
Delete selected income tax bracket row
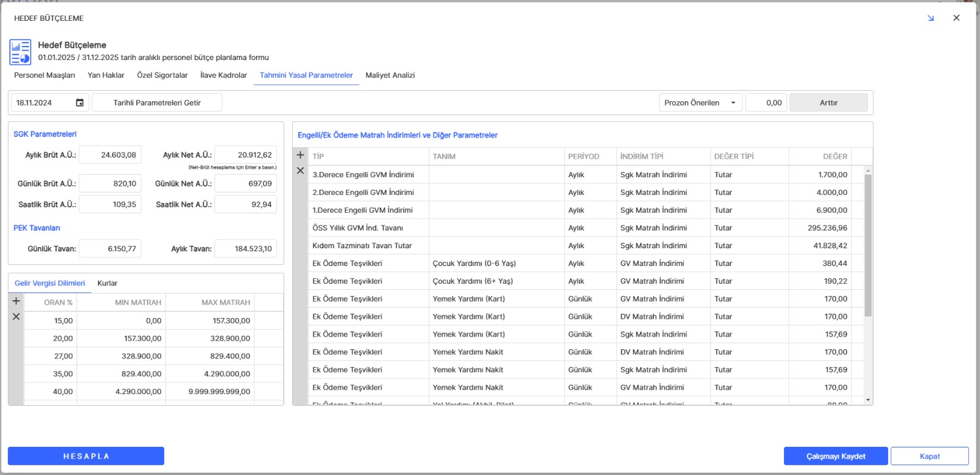[16, 317]
